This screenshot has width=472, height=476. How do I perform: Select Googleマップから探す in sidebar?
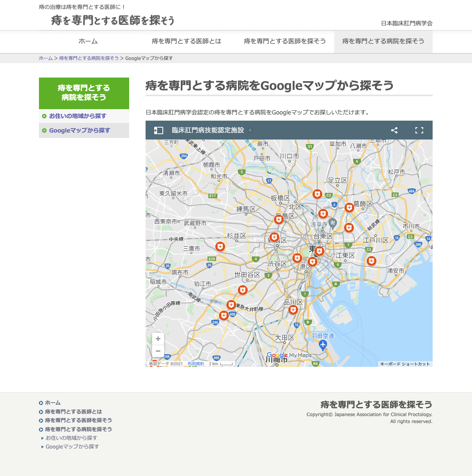tap(80, 130)
